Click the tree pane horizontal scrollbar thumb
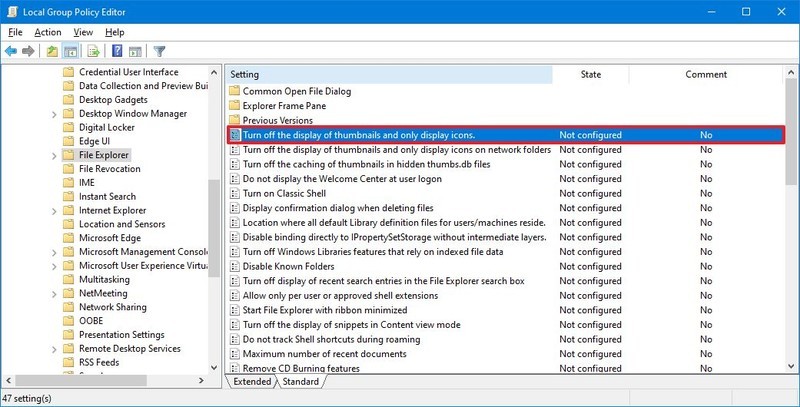Image resolution: width=800 pixels, height=407 pixels. [81, 380]
